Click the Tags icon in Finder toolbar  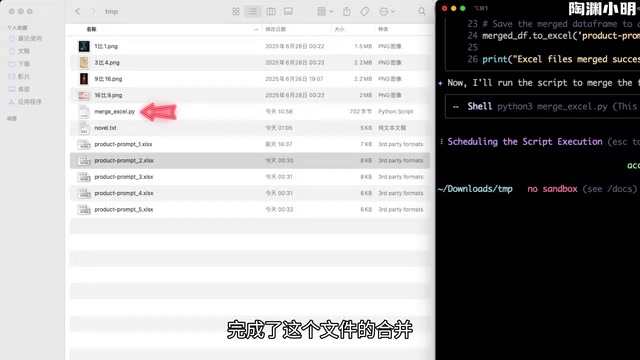pos(364,11)
